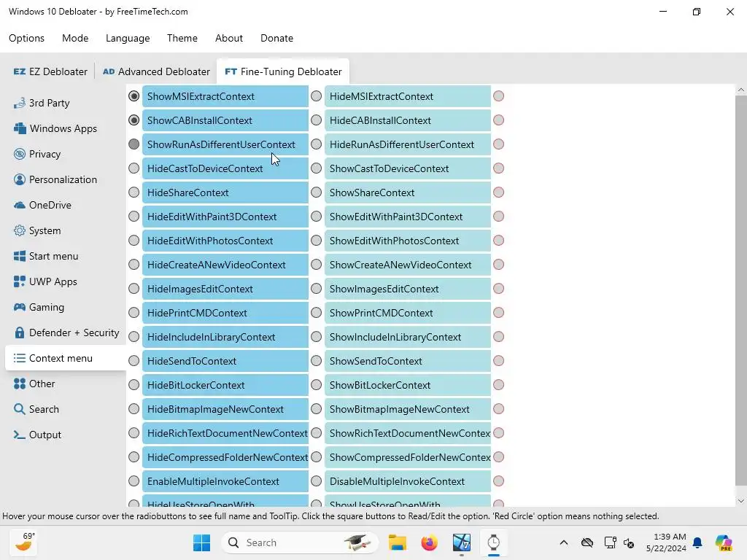Select the ShowShareContext radio button

317,192
